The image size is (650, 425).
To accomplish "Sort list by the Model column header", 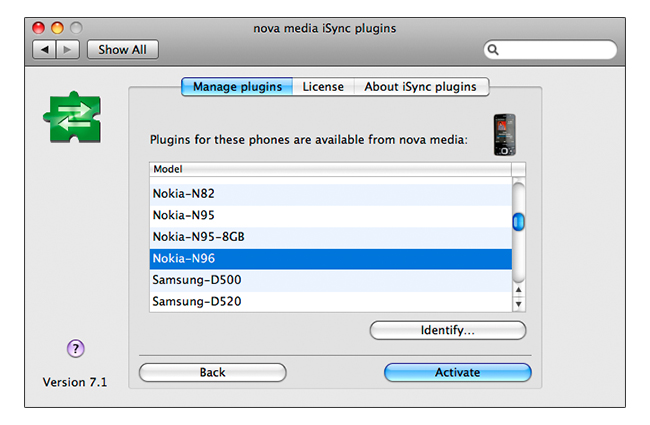I will tap(330, 169).
